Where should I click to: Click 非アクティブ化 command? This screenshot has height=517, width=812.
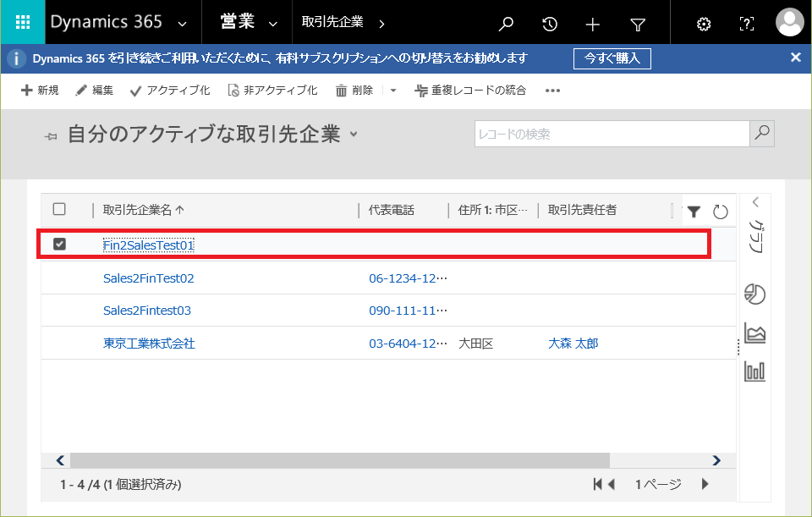(x=272, y=91)
